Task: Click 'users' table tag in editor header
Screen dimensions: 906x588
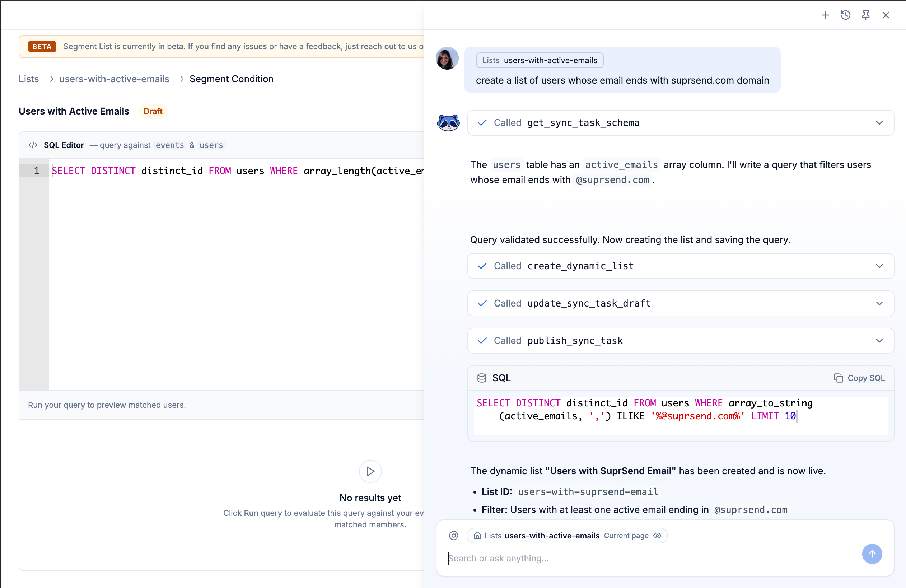Action: (211, 145)
